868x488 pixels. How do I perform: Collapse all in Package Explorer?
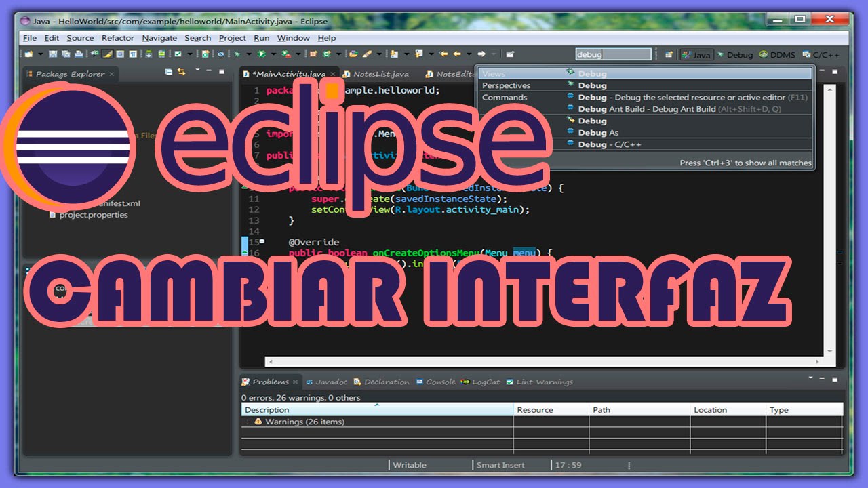pyautogui.click(x=169, y=71)
